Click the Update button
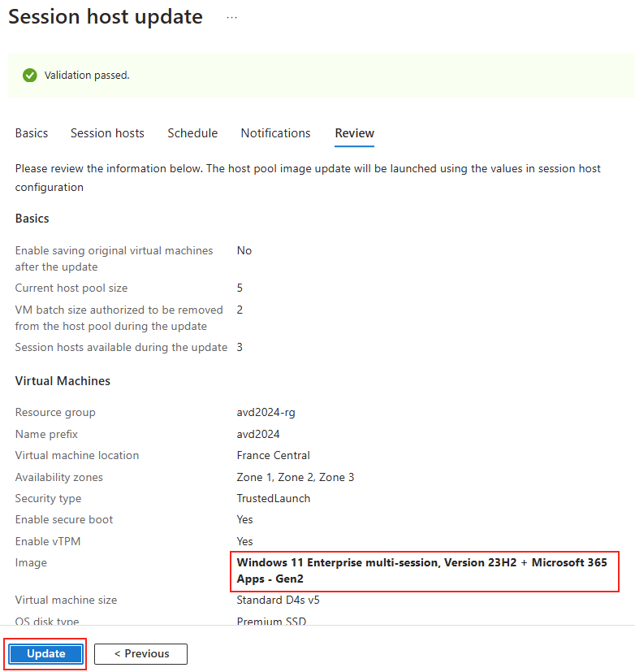The image size is (635, 672). pyautogui.click(x=45, y=653)
